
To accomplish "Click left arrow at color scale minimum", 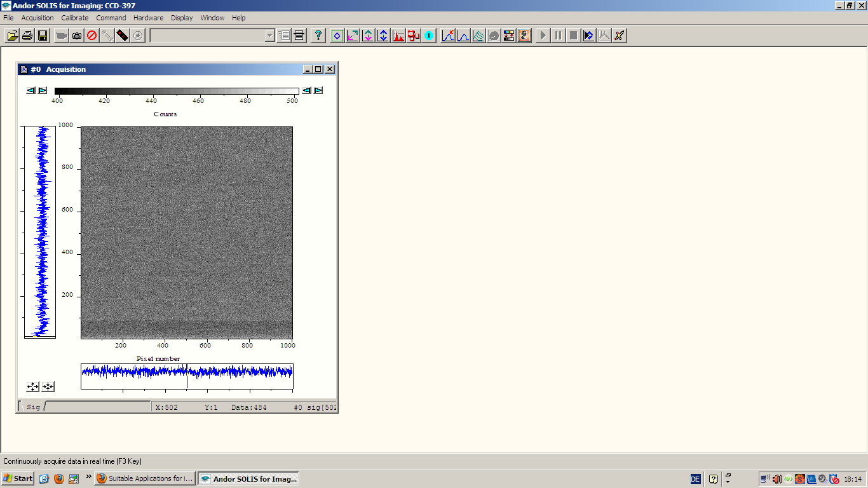I will [x=31, y=90].
